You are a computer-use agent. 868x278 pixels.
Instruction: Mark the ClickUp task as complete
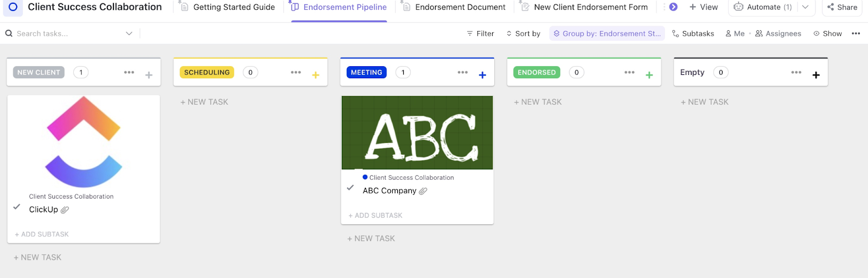pos(17,207)
